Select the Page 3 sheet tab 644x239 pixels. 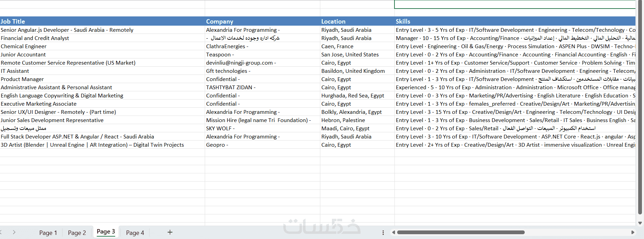click(106, 231)
